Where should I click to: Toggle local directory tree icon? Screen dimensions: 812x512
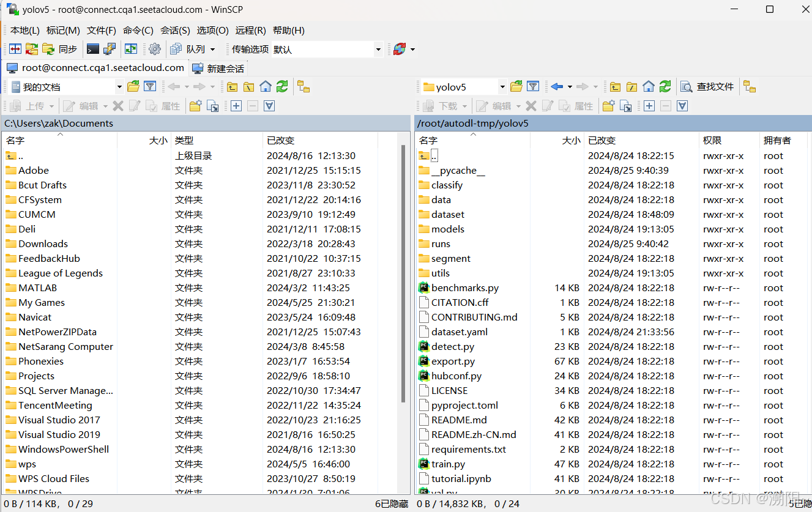click(x=304, y=87)
